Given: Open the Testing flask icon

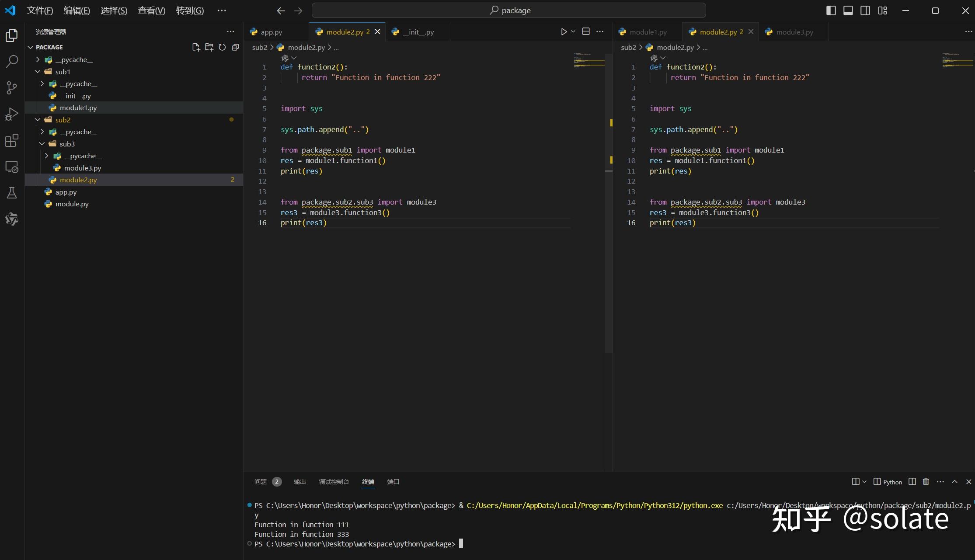Looking at the screenshot, I should click(12, 193).
